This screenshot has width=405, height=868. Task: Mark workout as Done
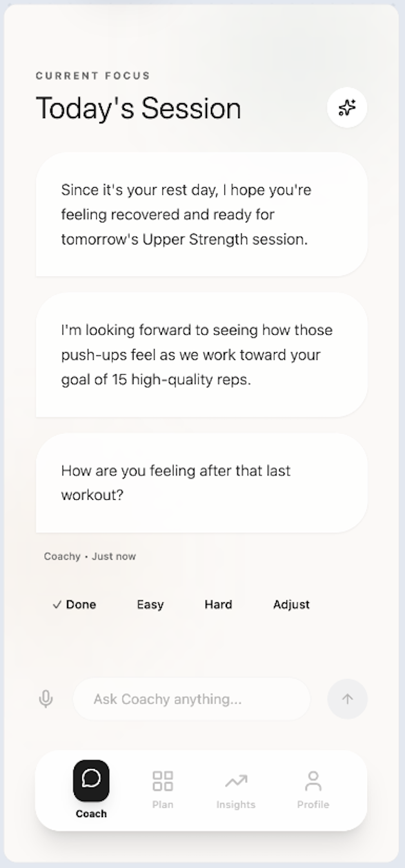tap(74, 605)
